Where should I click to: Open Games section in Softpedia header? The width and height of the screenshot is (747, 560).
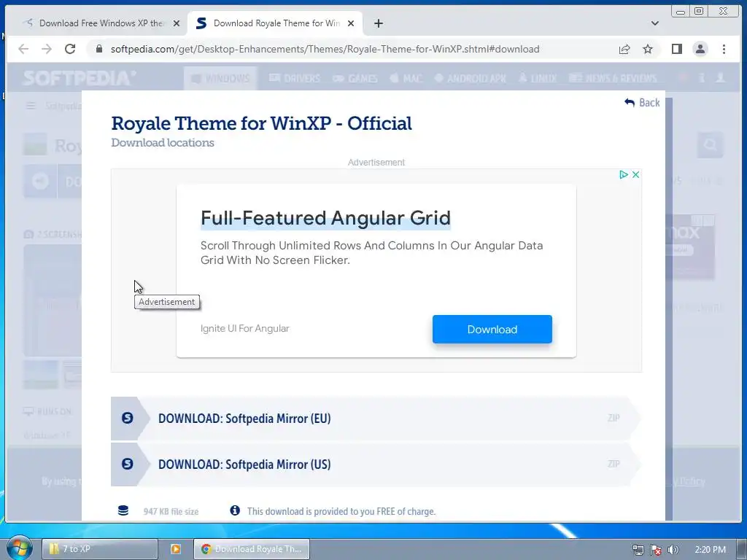pos(355,78)
